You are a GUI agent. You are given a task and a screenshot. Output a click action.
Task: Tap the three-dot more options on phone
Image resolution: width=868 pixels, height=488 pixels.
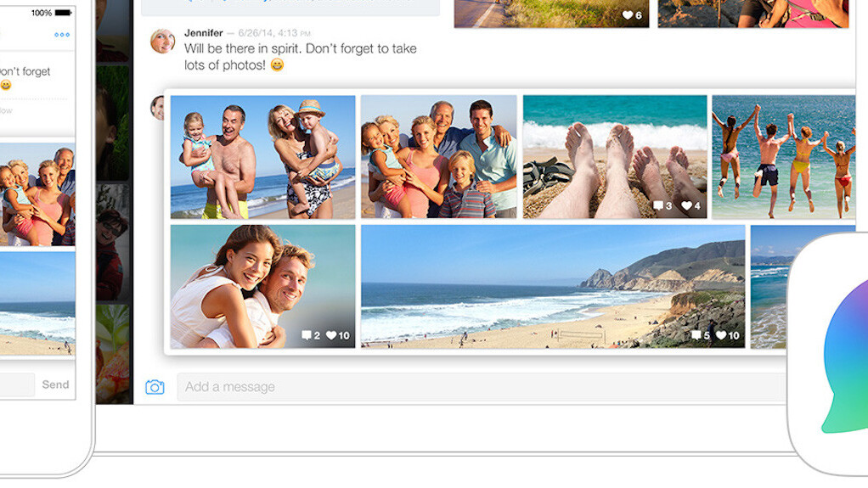62,35
